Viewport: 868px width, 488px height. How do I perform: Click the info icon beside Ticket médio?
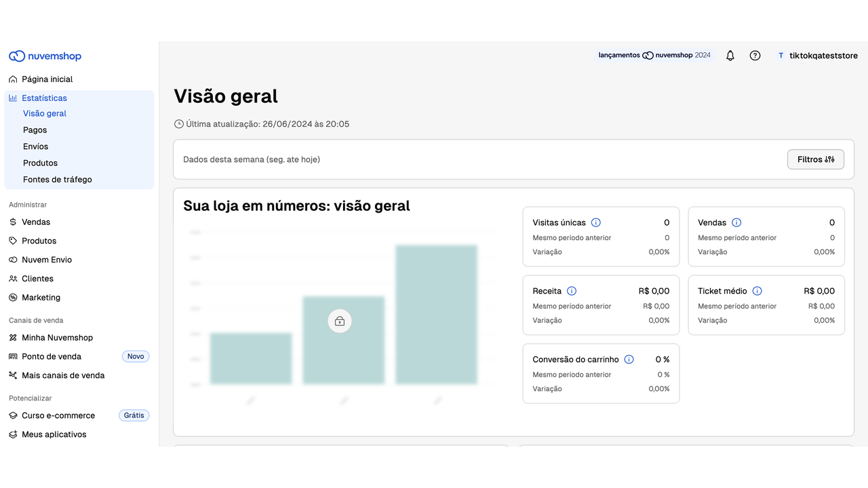click(x=757, y=291)
